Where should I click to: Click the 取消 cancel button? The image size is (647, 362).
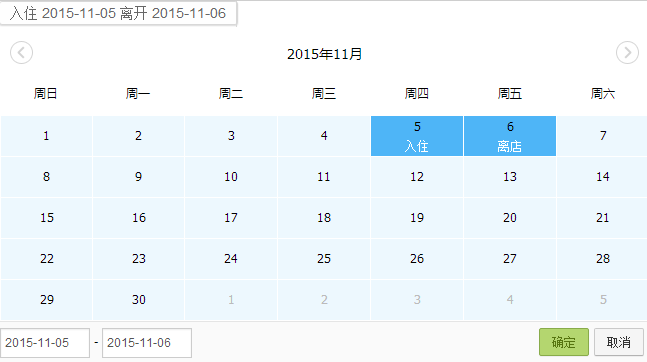(619, 342)
